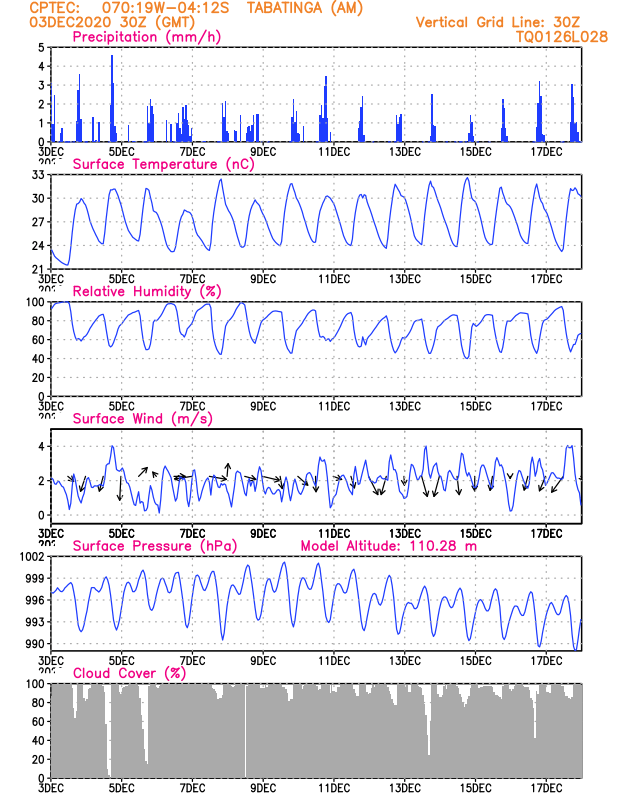This screenshot has width=618, height=800.
Task: Click the Model Altitude: 110.28 m text
Action: [x=388, y=546]
